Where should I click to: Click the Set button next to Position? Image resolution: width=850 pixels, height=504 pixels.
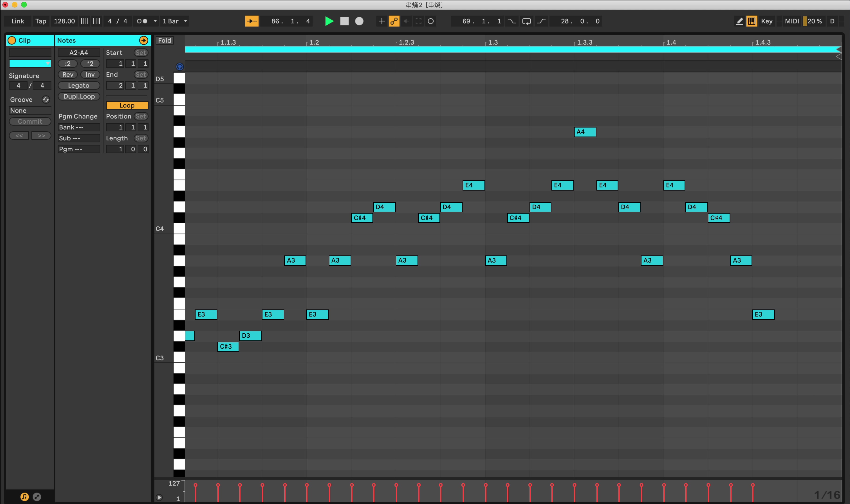coord(141,116)
